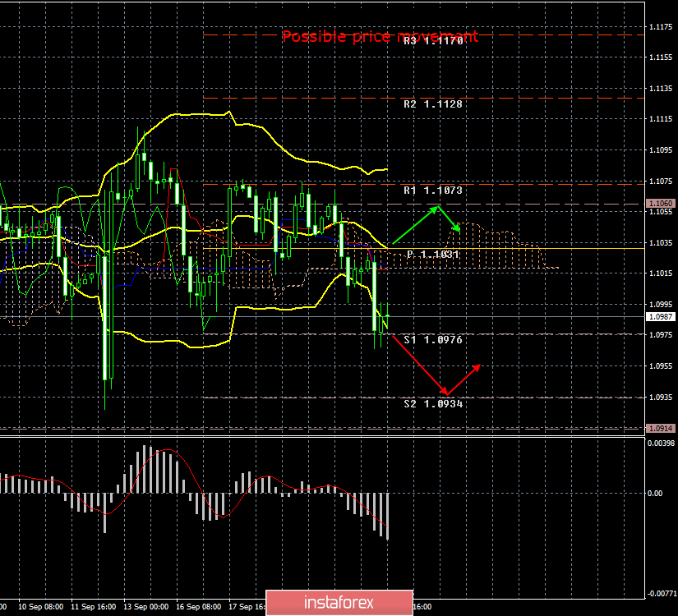Click the 10 Sep 08:00 time label
The height and width of the screenshot is (616, 678).
[40, 607]
